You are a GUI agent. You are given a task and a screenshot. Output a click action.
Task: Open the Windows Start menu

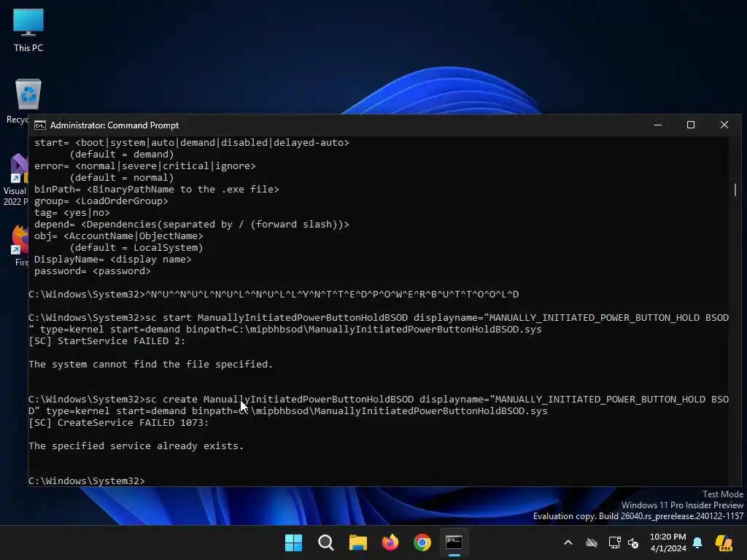(x=293, y=542)
